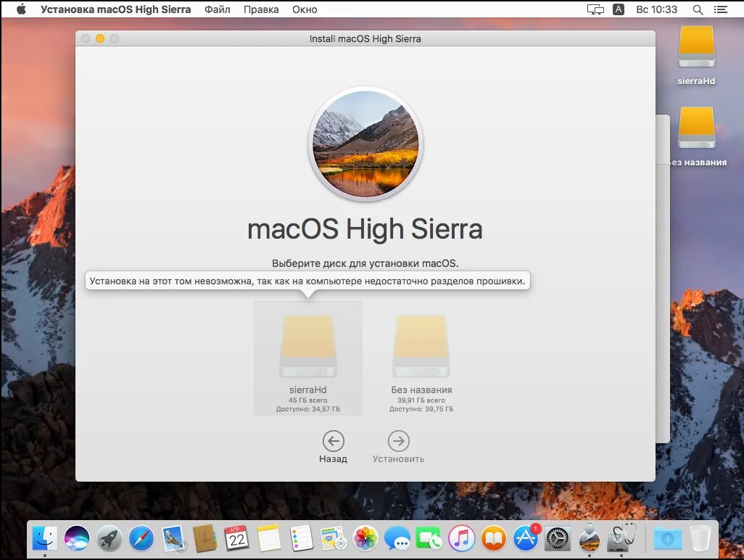Viewport: 744px width, 560px height.
Task: Click the firmware partition warning tooltip
Action: [x=307, y=281]
